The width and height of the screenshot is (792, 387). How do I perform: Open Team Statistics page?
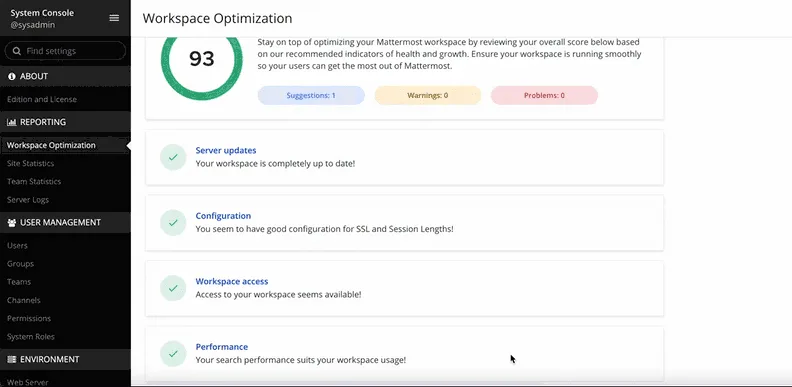coord(34,182)
